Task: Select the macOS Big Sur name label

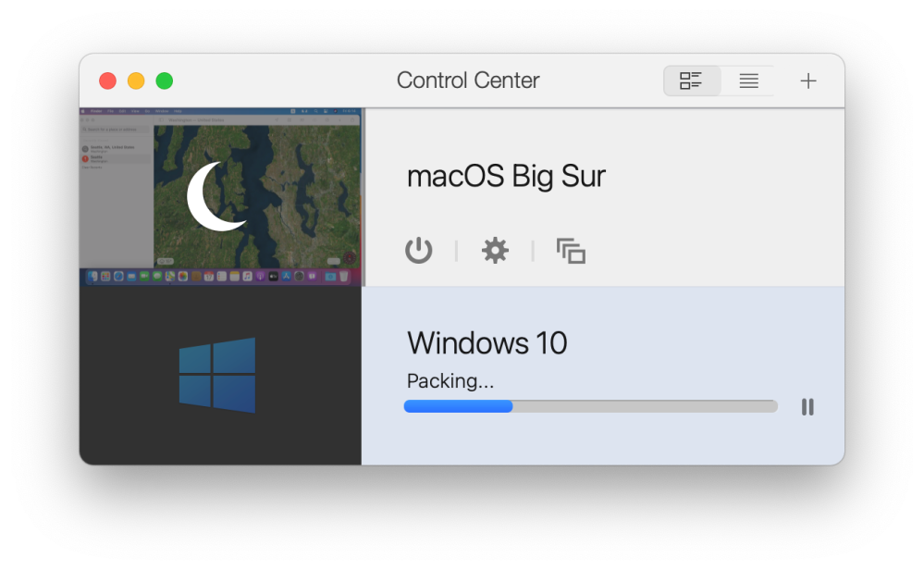Action: click(506, 176)
